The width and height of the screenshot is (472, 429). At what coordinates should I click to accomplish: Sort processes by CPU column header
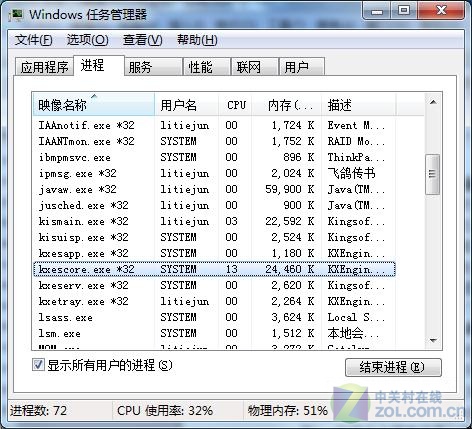point(236,105)
